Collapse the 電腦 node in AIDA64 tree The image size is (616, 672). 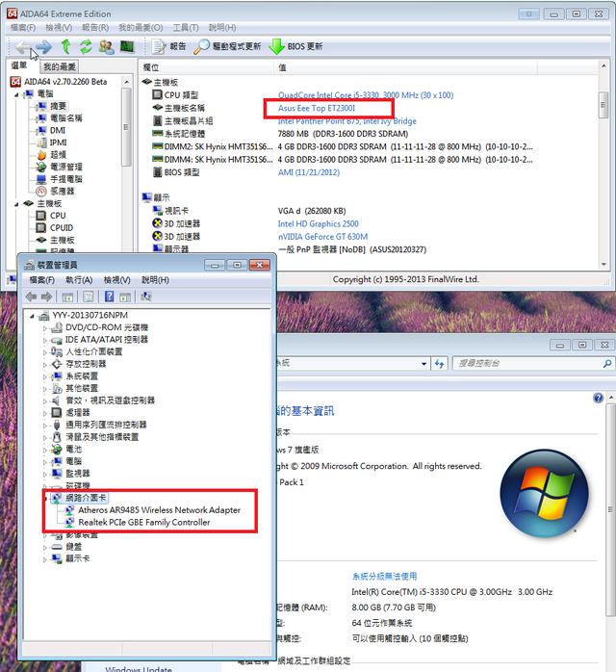tap(16, 94)
